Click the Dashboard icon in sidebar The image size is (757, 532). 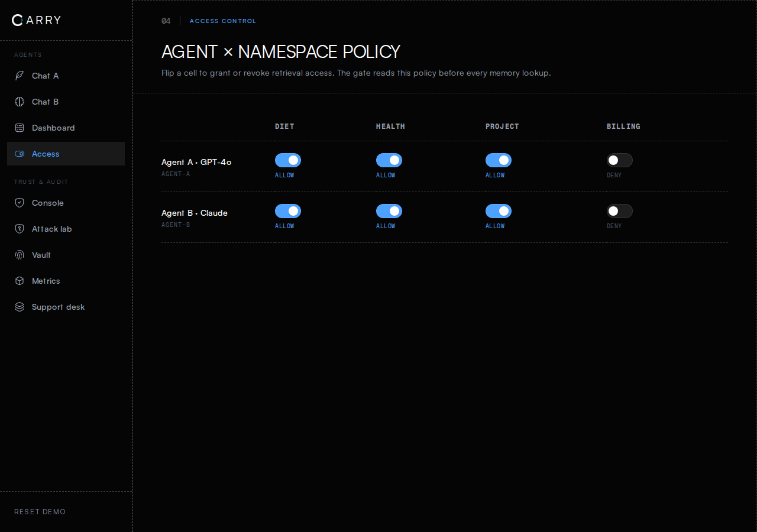tap(20, 128)
